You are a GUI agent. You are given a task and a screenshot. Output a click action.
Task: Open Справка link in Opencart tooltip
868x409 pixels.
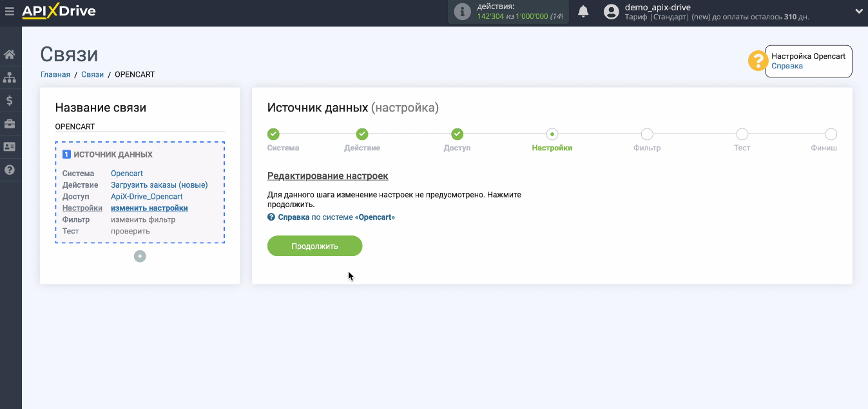click(787, 66)
